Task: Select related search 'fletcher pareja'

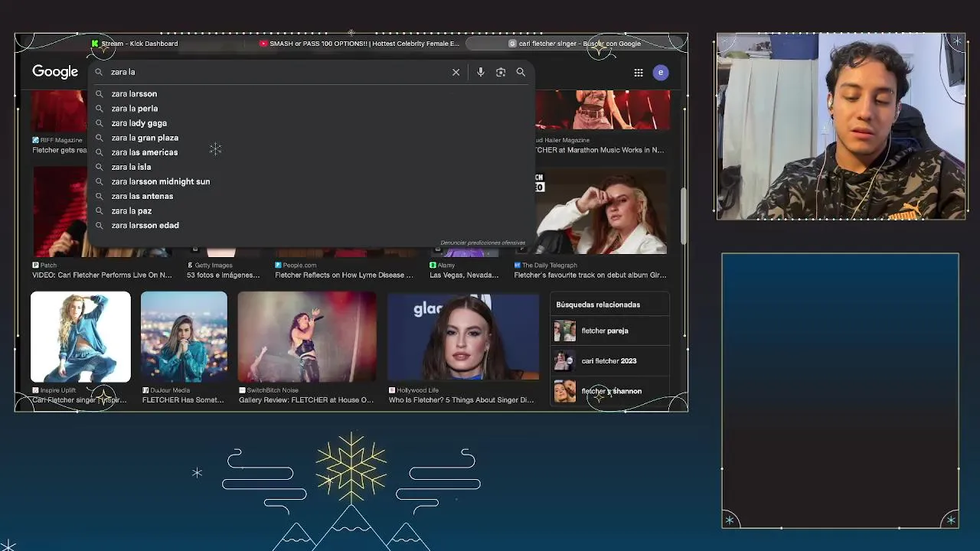Action: point(610,331)
